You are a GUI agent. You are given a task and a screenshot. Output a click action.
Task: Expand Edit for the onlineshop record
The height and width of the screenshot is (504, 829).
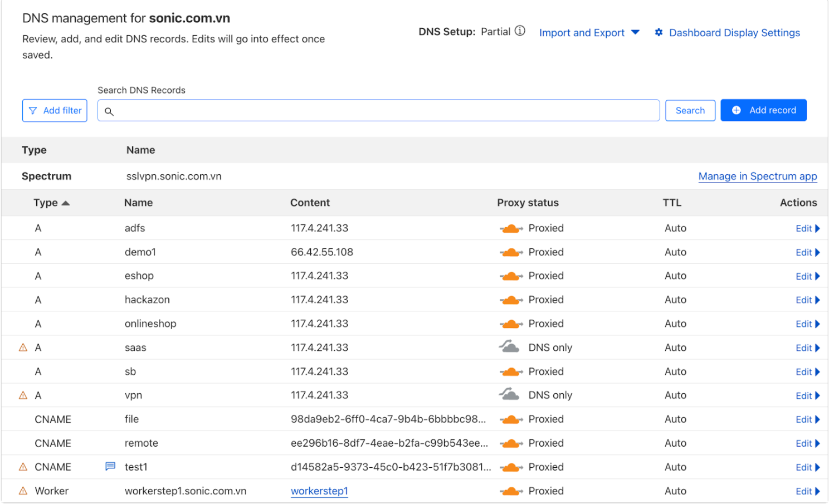click(807, 324)
